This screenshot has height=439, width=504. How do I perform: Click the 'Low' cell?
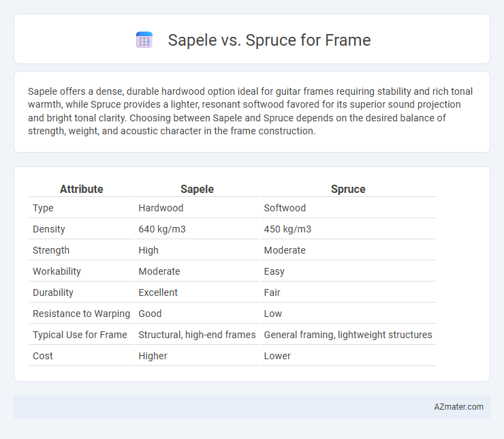point(273,314)
